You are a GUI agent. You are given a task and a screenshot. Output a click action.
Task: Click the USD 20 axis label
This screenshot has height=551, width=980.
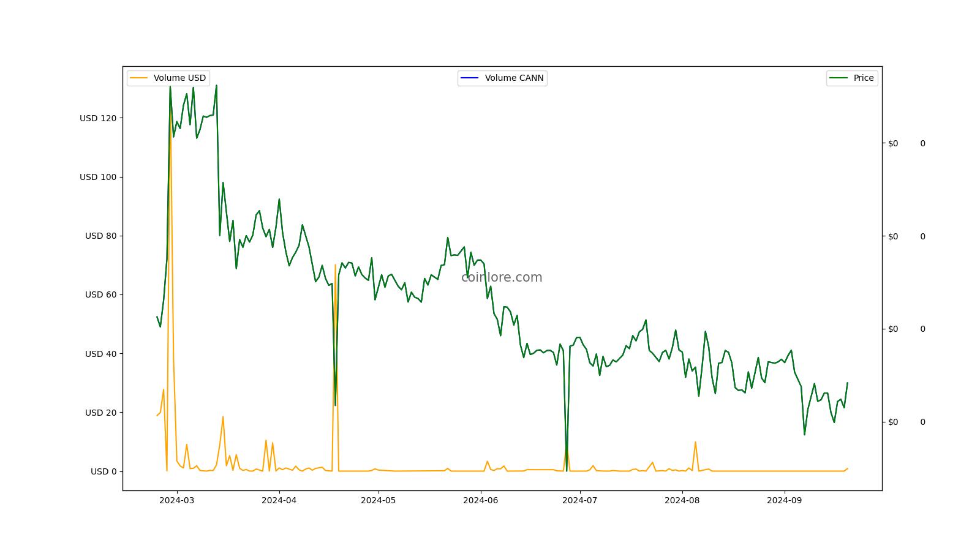click(x=101, y=413)
